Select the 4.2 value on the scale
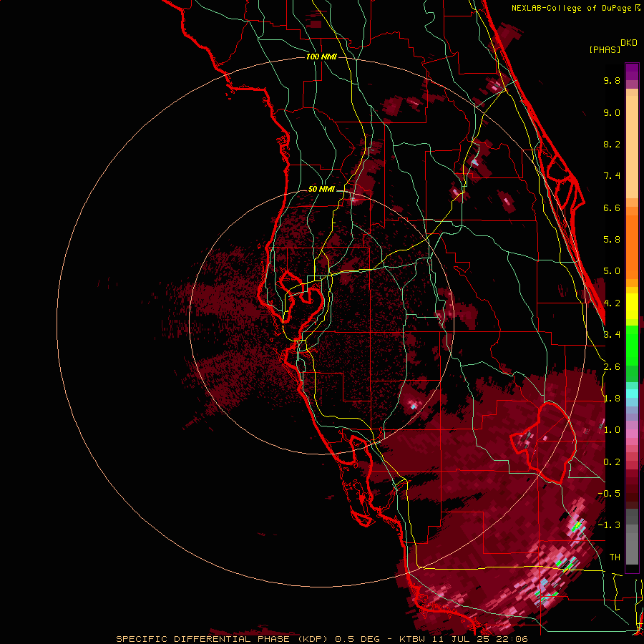644x644 pixels. 612,303
